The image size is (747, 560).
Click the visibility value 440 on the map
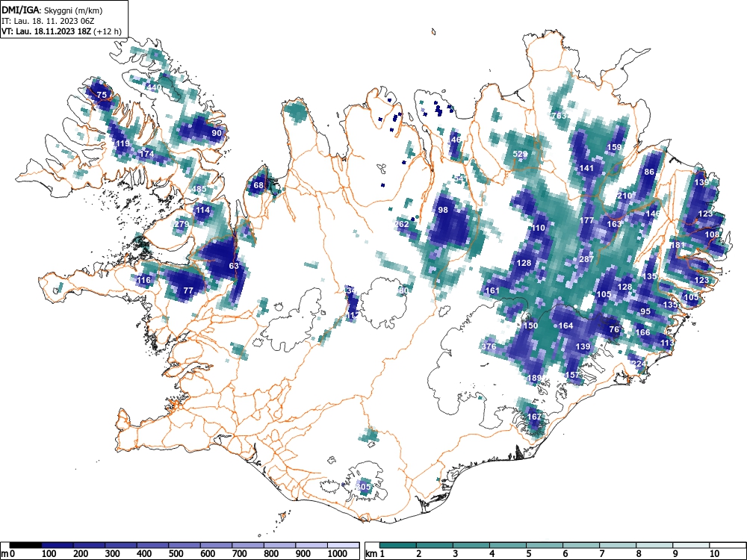tap(153, 87)
